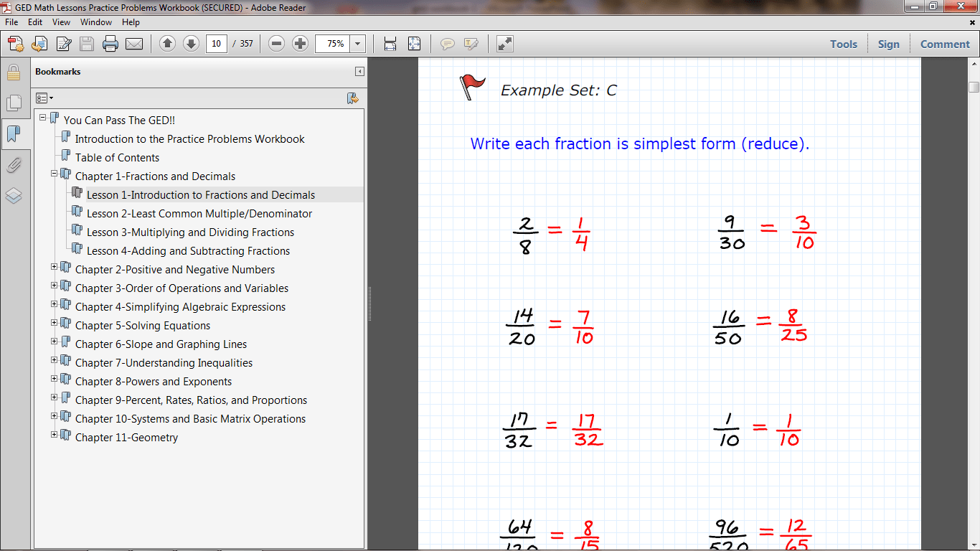The image size is (980, 551).
Task: Click the Security Settings padlock icon
Action: (x=13, y=72)
